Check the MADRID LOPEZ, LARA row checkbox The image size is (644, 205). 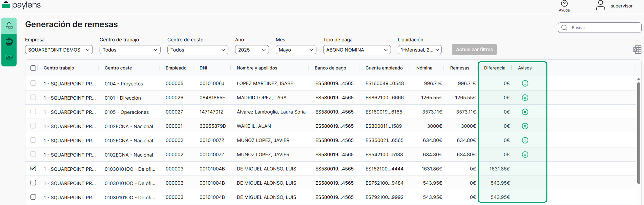tap(33, 97)
